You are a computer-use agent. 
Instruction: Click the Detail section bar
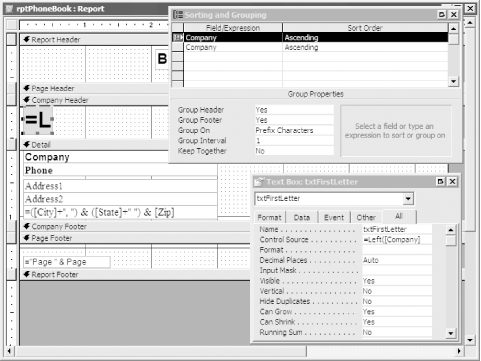pyautogui.click(x=95, y=145)
